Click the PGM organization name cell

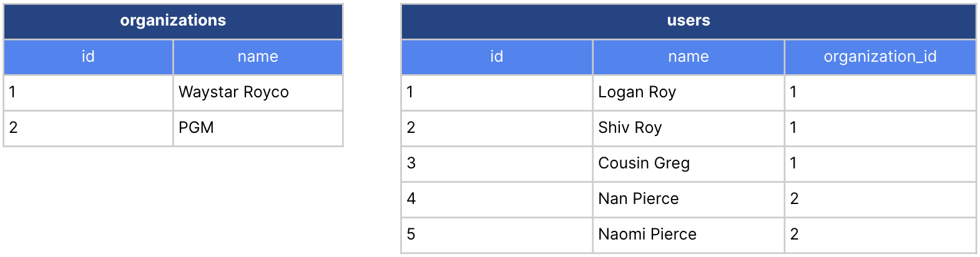(x=258, y=128)
